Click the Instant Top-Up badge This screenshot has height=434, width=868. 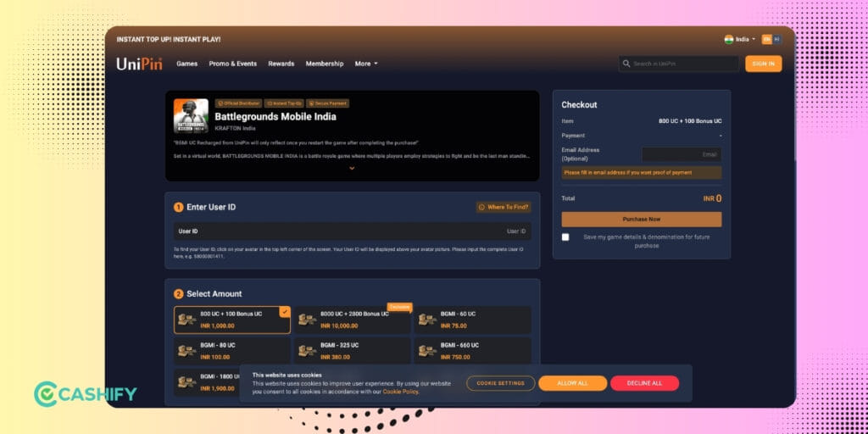(x=284, y=103)
